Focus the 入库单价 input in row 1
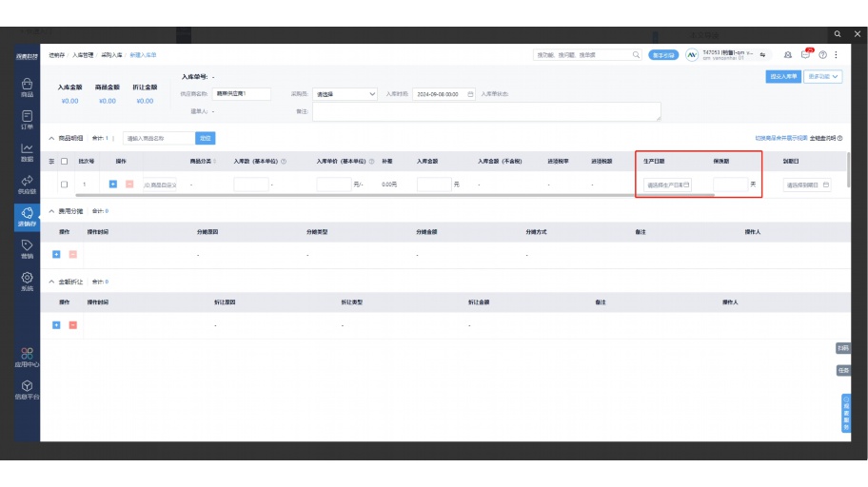Screen dimensions: 868x487 pos(334,185)
